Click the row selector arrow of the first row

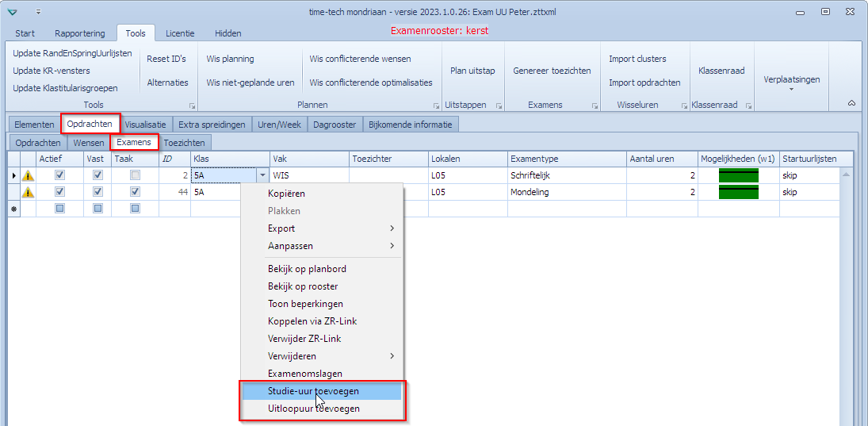click(x=13, y=175)
